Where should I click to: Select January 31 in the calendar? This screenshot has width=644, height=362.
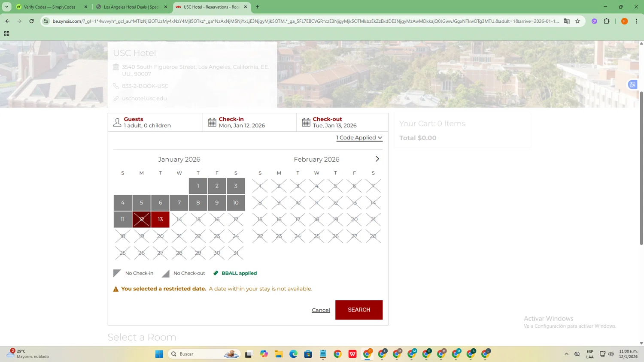click(x=236, y=253)
